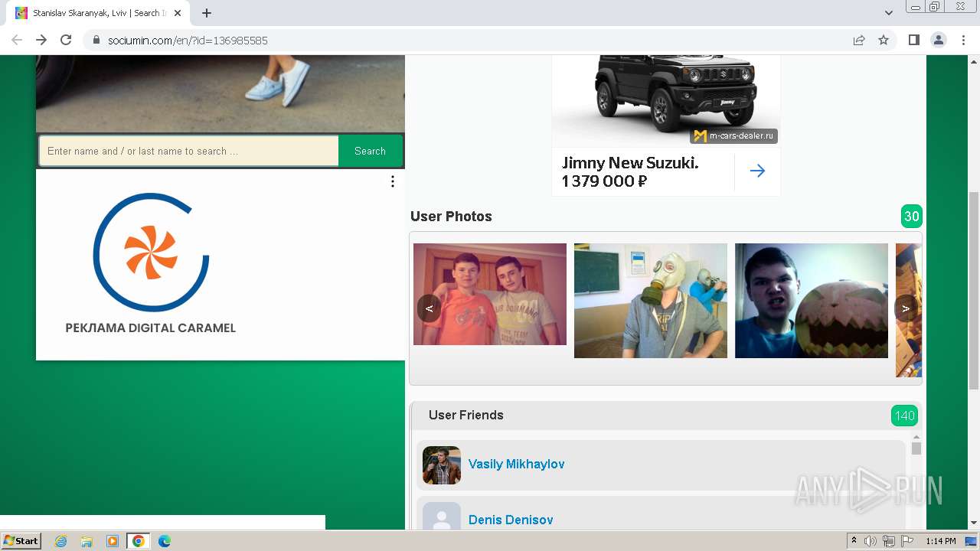Open Vasily Mikhaylov's profile link

click(517, 464)
